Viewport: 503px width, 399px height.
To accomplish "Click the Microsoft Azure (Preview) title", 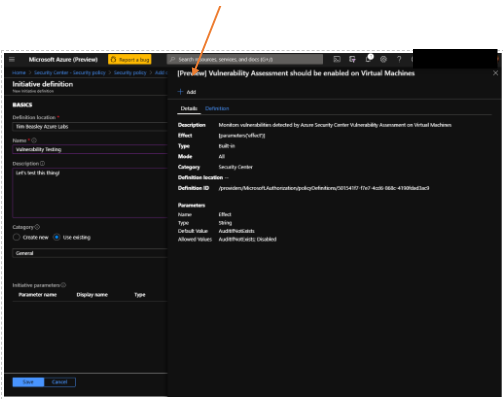I will (63, 60).
